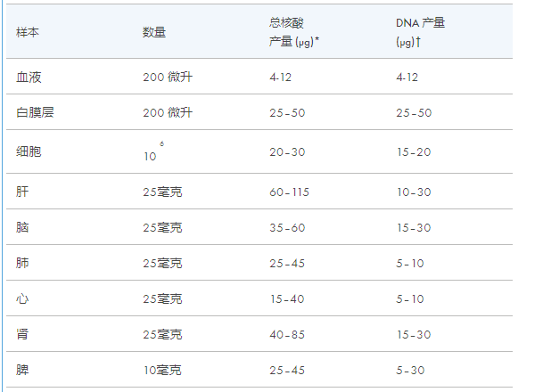Viewport: 543px width, 392px height.
Task: Click the 60–115 total nucleic acid value
Action: pyautogui.click(x=289, y=192)
